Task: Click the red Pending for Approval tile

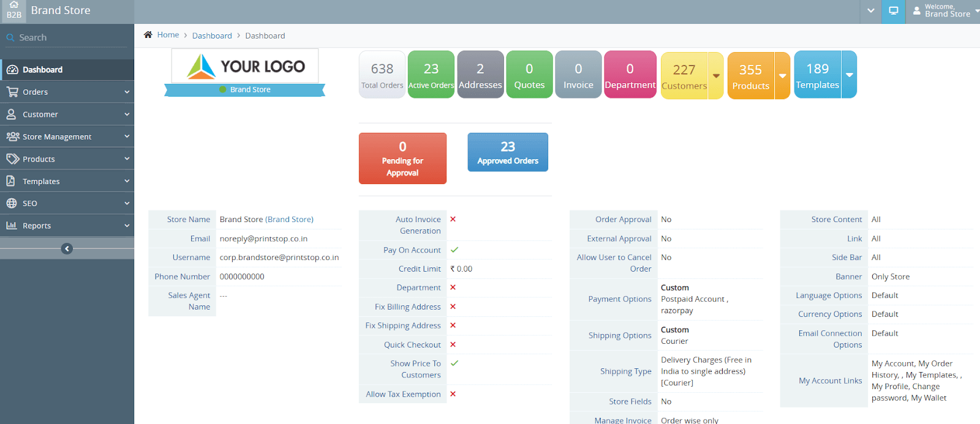Action: 402,158
